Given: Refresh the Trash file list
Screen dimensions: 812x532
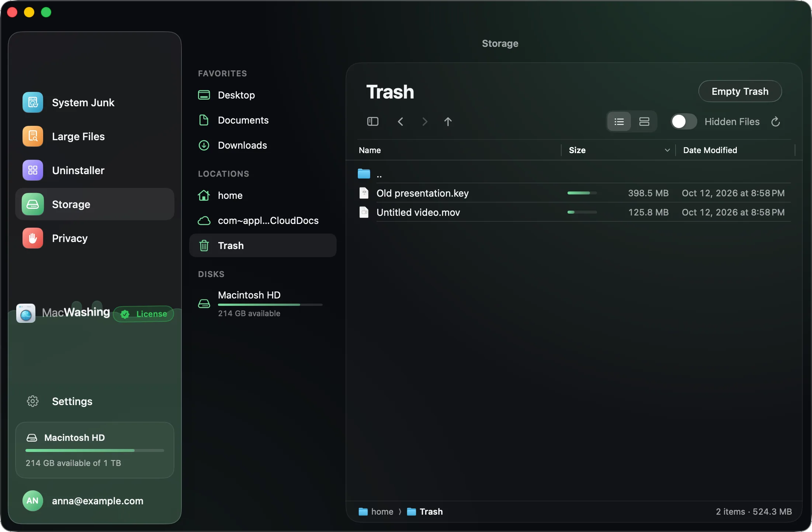Looking at the screenshot, I should pos(775,121).
